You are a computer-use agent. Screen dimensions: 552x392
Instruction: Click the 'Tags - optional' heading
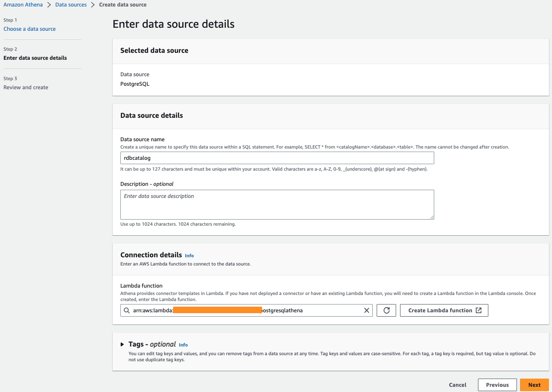(x=152, y=344)
